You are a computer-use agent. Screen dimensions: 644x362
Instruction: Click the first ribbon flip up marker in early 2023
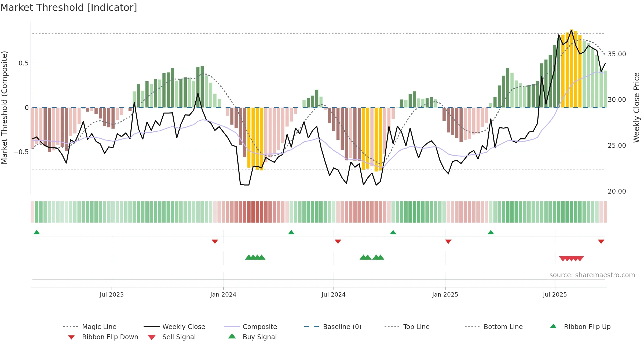(x=37, y=232)
